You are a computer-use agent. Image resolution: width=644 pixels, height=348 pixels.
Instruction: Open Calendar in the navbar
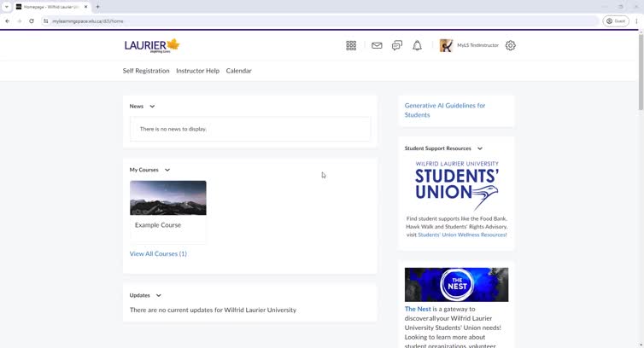[238, 71]
